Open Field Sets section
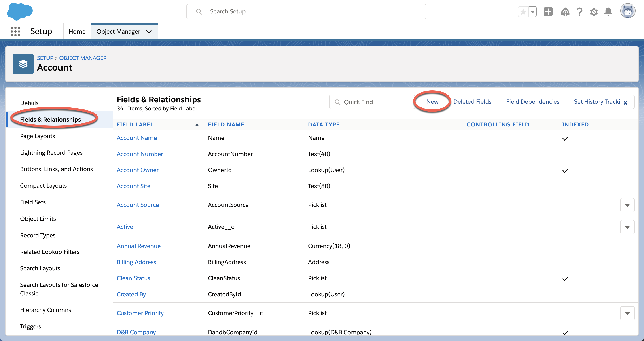The image size is (644, 341). tap(33, 202)
